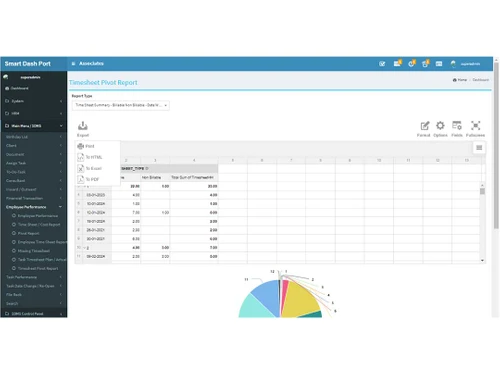Click the Non Billable column header
Screen dimensions: 500x375
[x=151, y=177]
